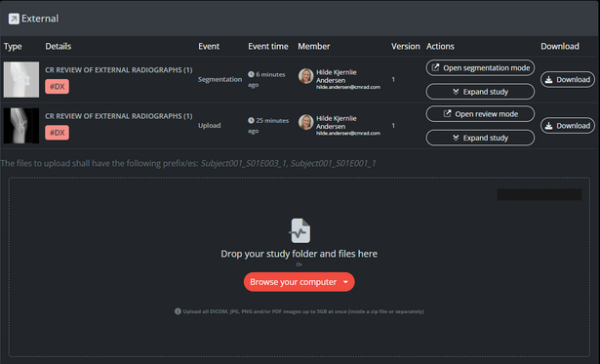Expand study in the Upload row
This screenshot has height=364, width=600.
480,138
